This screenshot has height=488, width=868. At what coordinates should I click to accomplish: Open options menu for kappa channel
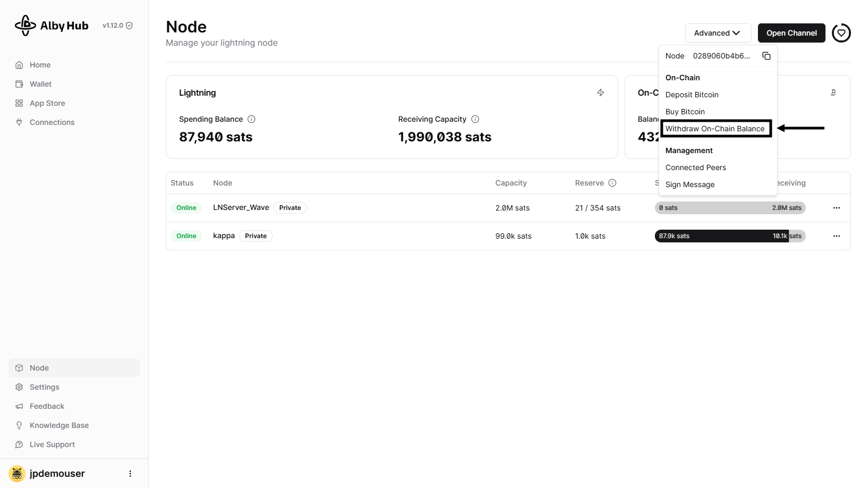coord(836,236)
